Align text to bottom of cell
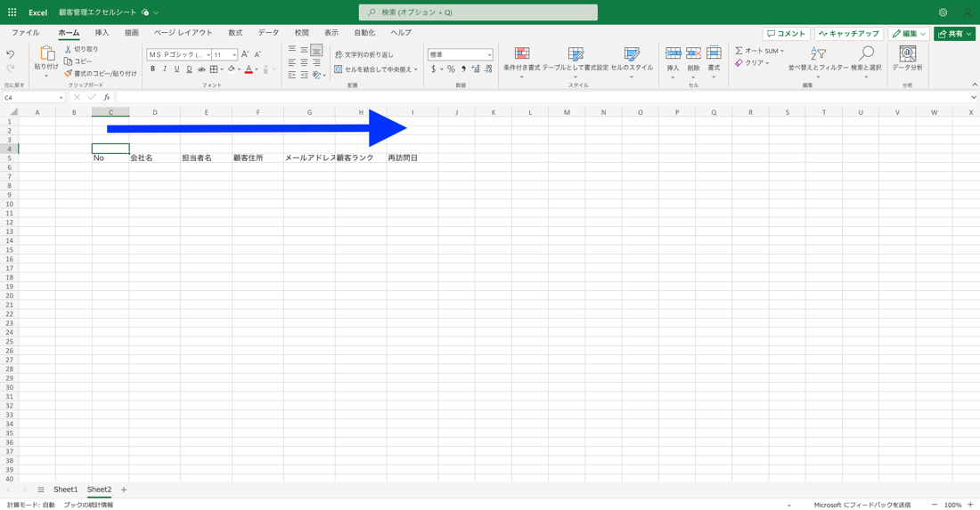 coord(317,50)
